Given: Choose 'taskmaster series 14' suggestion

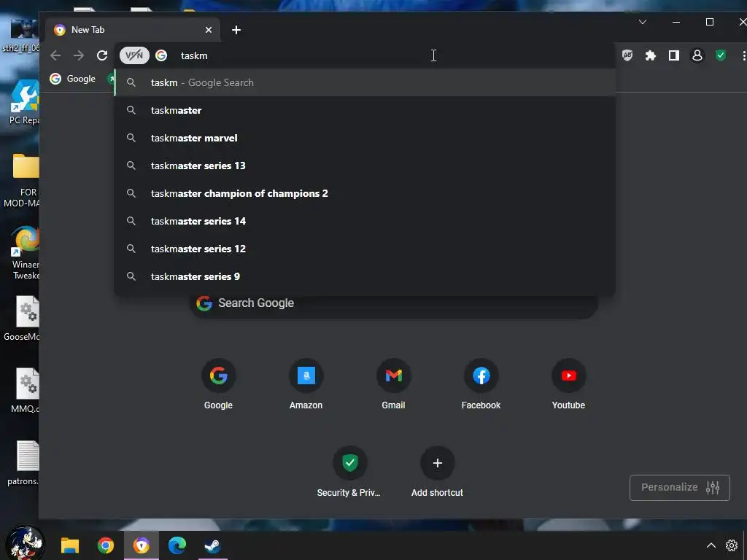Looking at the screenshot, I should tap(365, 220).
